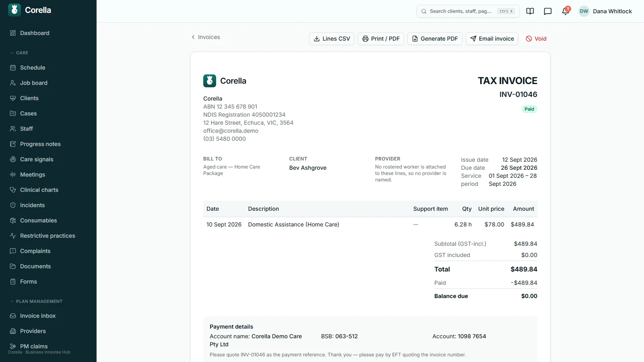Click Generate PDF button
644x362 pixels.
click(x=435, y=39)
